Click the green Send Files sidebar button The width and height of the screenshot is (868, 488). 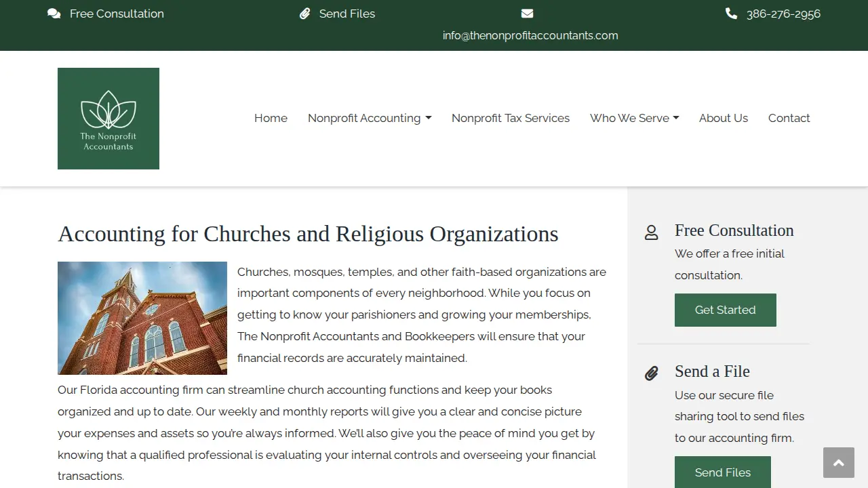tap(723, 472)
